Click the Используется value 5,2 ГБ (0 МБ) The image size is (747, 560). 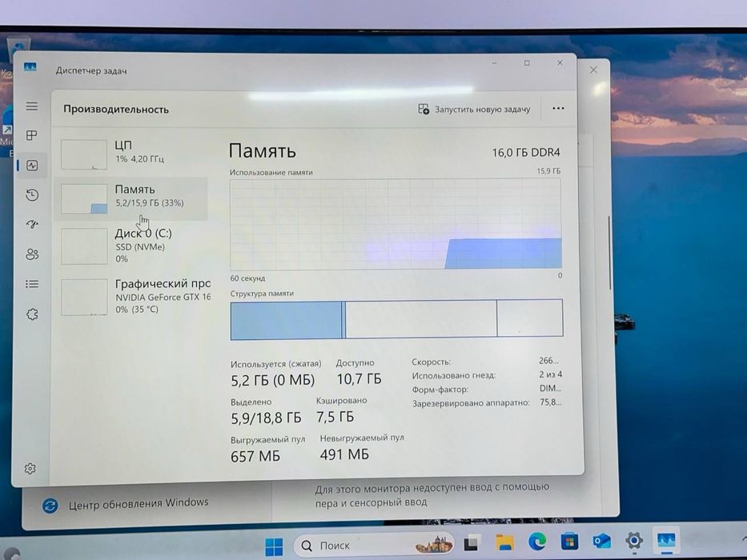point(272,380)
